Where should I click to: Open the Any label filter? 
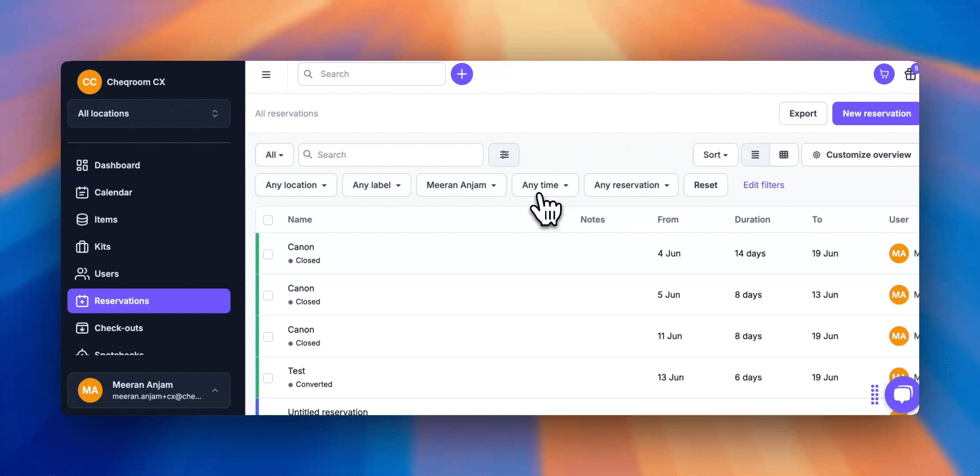tap(376, 185)
